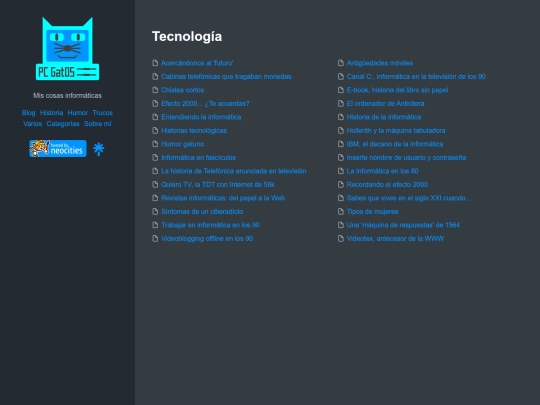The image size is (540, 405).
Task: Open the Categorías page
Action: click(63, 124)
